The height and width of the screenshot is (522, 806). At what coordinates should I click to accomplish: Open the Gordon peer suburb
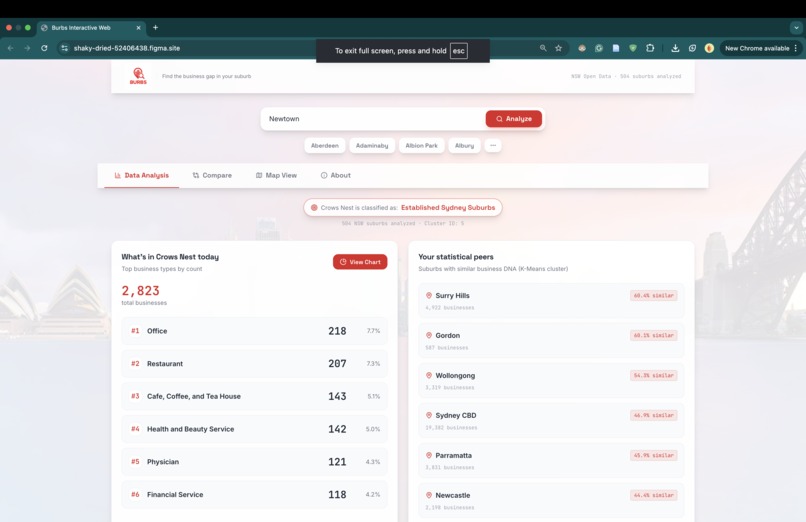click(551, 341)
